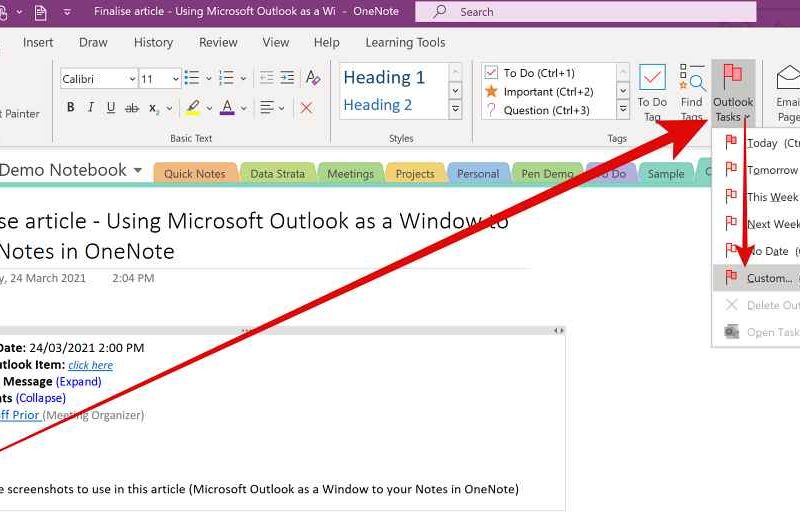Viewport: 800px width, 525px height.
Task: Toggle Bold formatting
Action: point(70,107)
